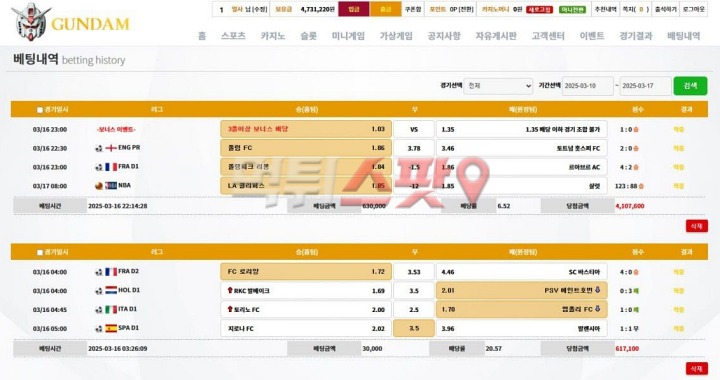The image size is (720, 380).
Task: Click the 3.53 draw odds in FRA D2 row
Action: pos(414,272)
